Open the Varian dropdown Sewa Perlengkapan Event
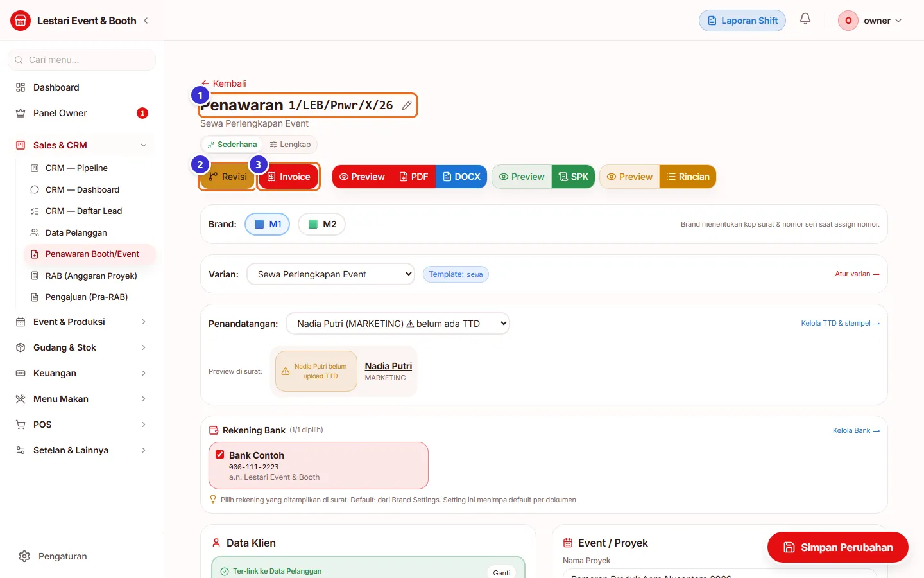The image size is (924, 578). click(330, 274)
